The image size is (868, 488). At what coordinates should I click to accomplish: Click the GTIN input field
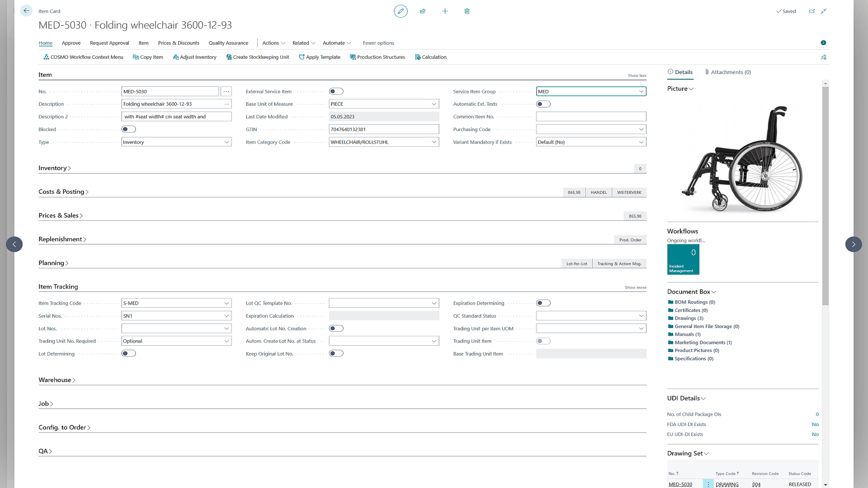(384, 129)
